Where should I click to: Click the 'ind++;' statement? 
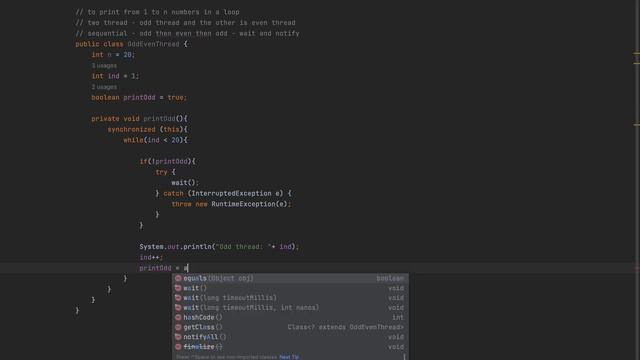click(151, 258)
